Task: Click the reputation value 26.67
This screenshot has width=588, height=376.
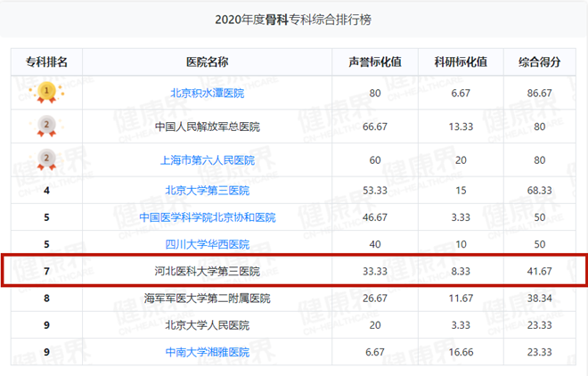Action: click(x=374, y=298)
